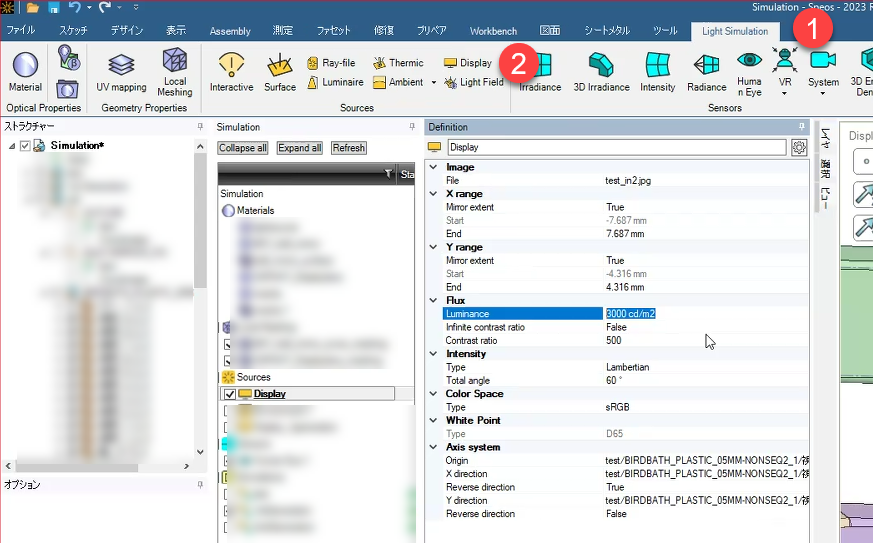Undo the last action
The width and height of the screenshot is (873, 543).
coord(75,7)
